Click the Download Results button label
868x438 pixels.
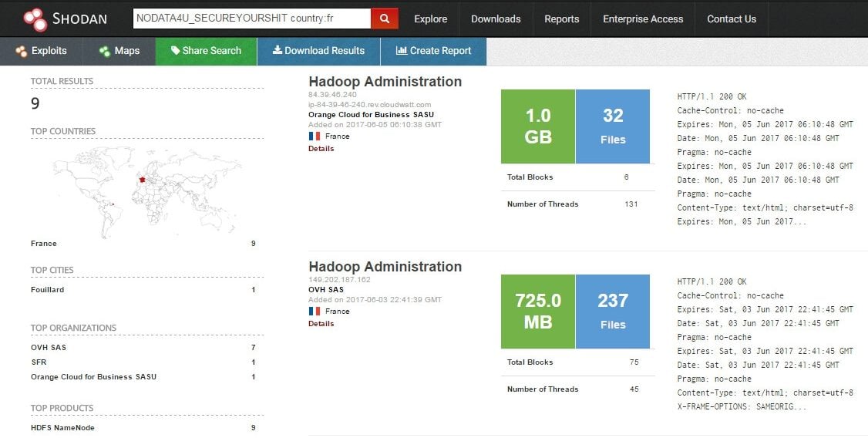(x=325, y=51)
